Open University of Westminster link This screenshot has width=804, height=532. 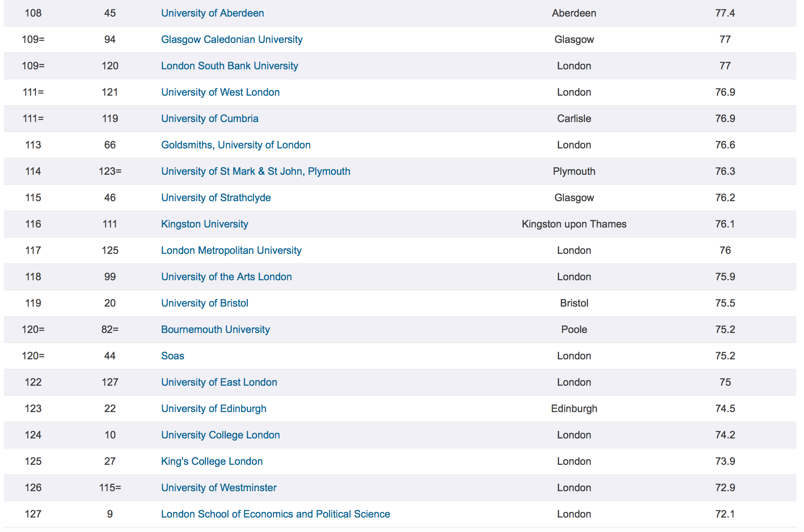[219, 488]
